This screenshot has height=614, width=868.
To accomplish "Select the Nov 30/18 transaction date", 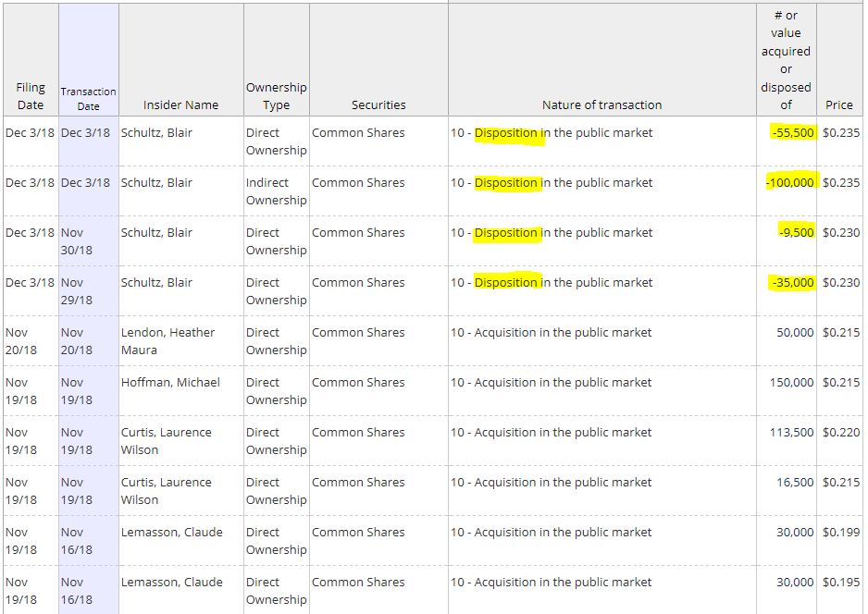I will pos(78,241).
